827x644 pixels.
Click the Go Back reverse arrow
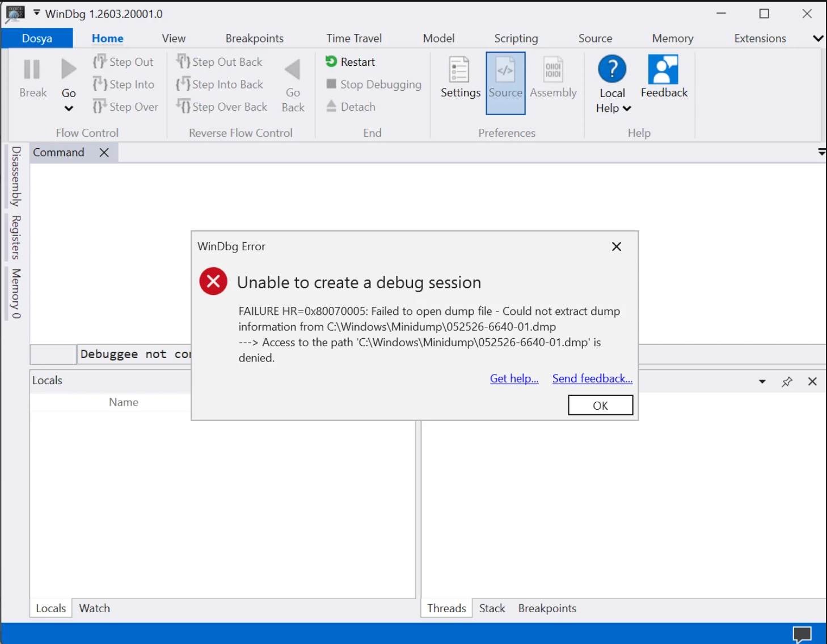(x=293, y=70)
